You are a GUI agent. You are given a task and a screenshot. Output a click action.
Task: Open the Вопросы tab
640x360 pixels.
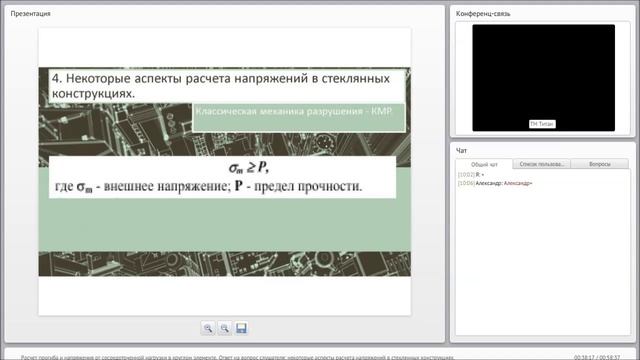point(600,164)
